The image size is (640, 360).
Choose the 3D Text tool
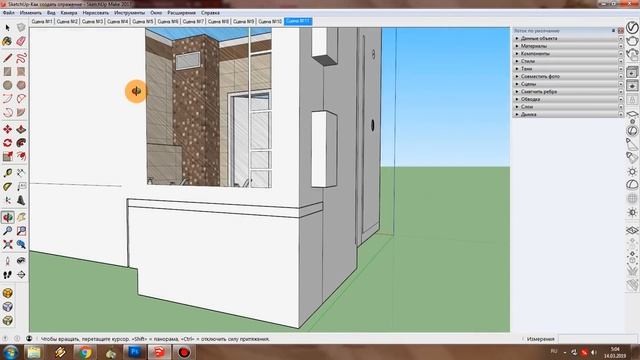coord(21,200)
